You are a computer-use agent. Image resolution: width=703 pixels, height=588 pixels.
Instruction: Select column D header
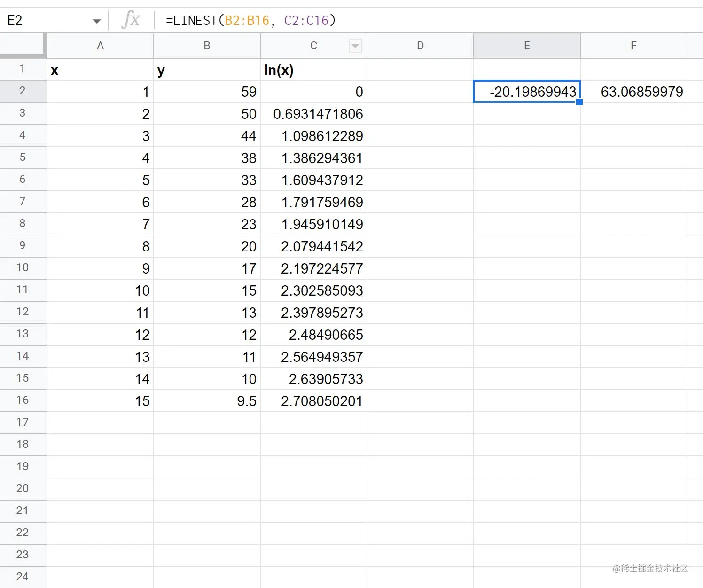pyautogui.click(x=420, y=46)
